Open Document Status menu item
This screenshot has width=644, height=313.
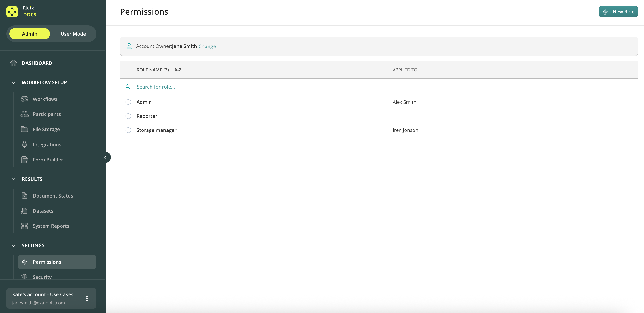pyautogui.click(x=53, y=196)
